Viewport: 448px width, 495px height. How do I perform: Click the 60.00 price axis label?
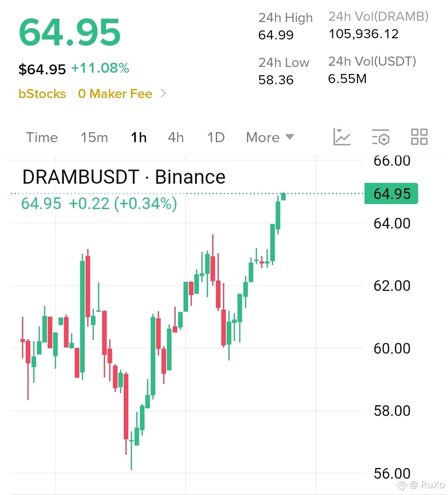point(392,349)
